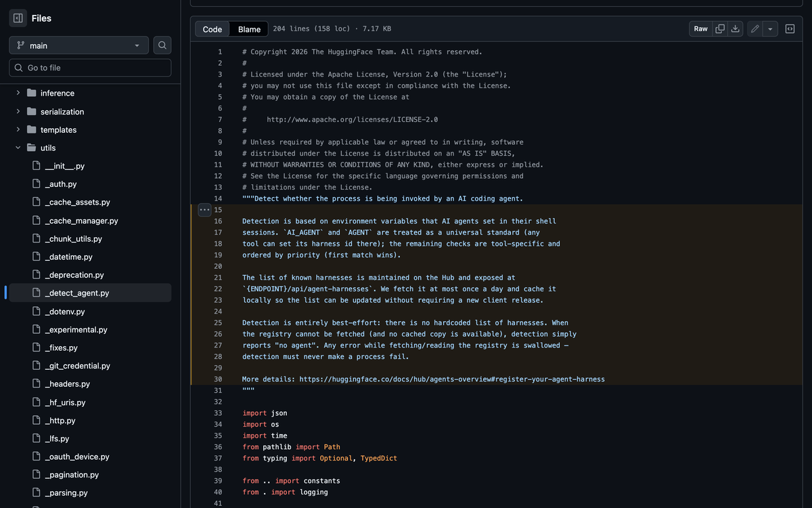
Task: Open file _experimental.py
Action: tap(76, 330)
